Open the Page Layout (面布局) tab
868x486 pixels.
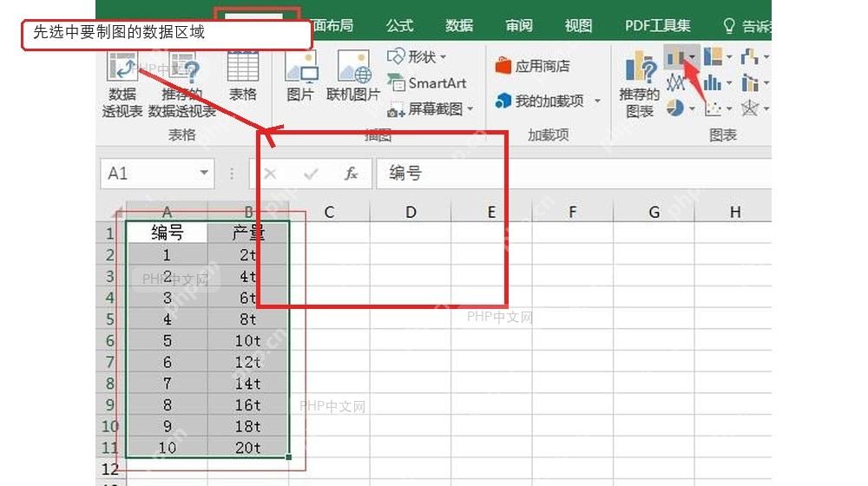click(332, 25)
